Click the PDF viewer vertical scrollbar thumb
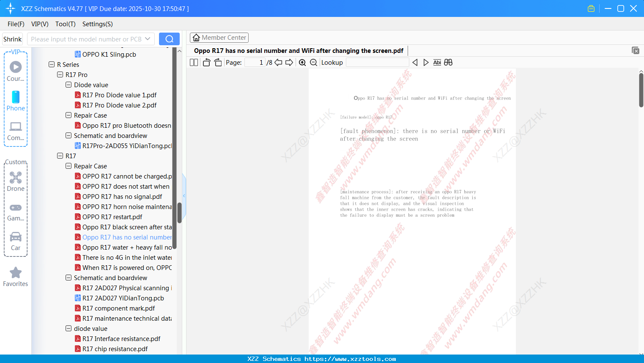 coord(641,90)
